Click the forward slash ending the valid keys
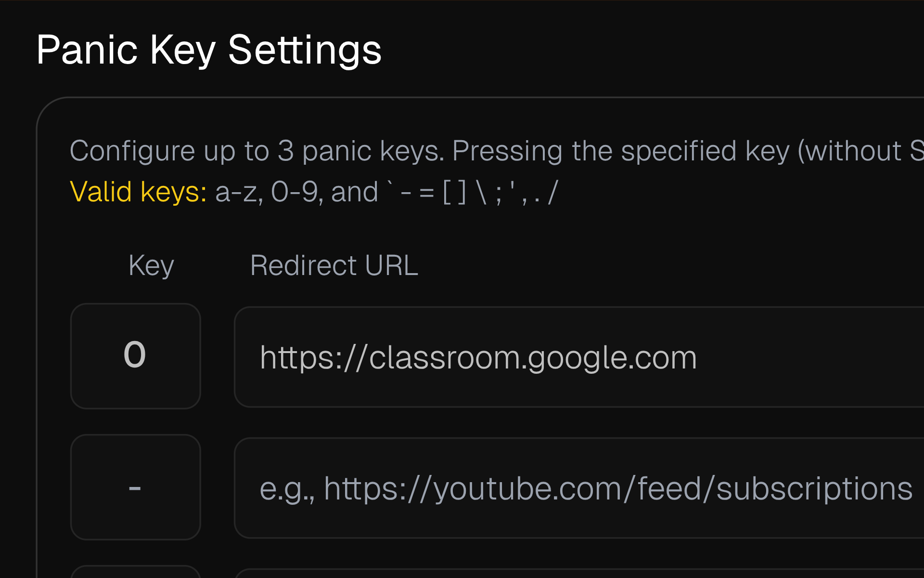The image size is (924, 578). coord(553,192)
